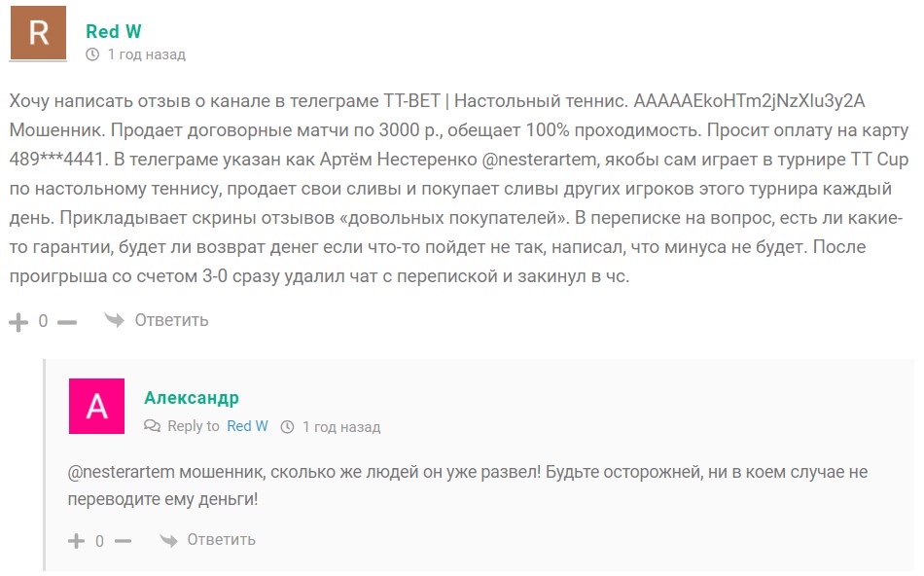
Task: Click '1 год назад' timestamp under Red W
Action: (147, 54)
